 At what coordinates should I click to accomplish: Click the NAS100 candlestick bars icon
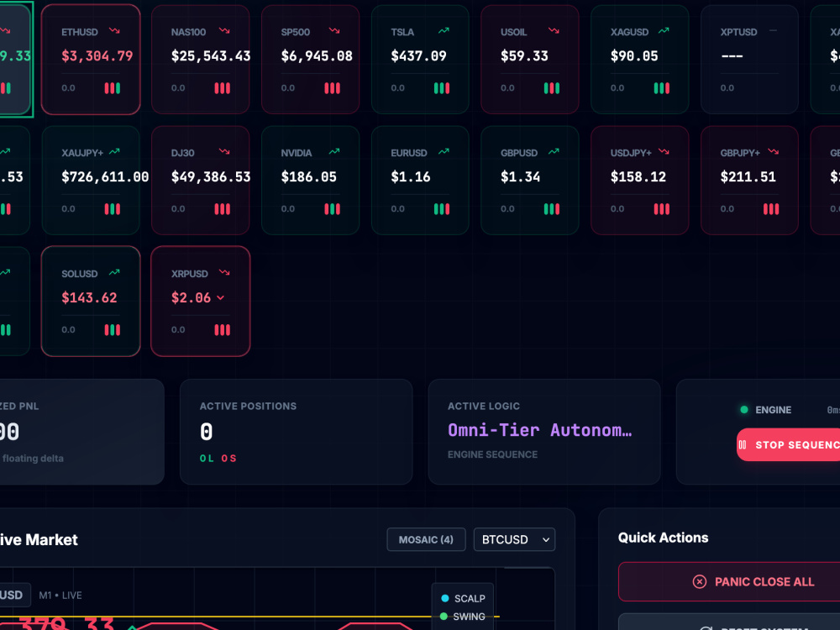pos(223,88)
